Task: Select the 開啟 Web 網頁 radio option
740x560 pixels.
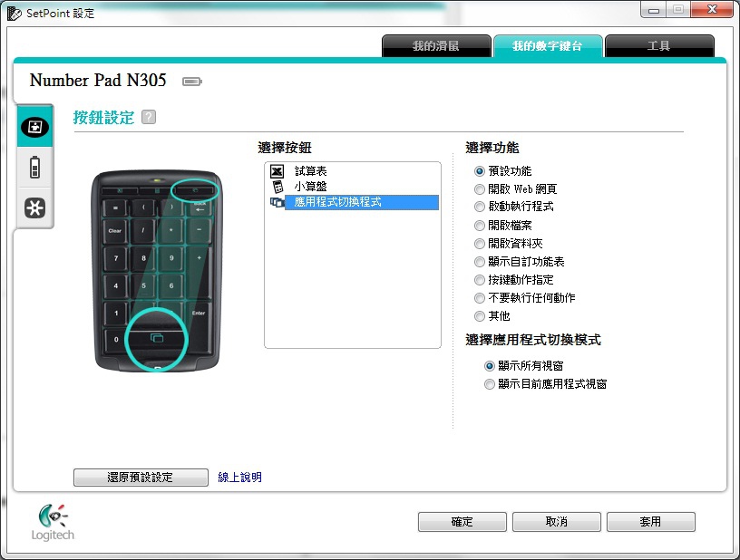Action: pyautogui.click(x=480, y=189)
